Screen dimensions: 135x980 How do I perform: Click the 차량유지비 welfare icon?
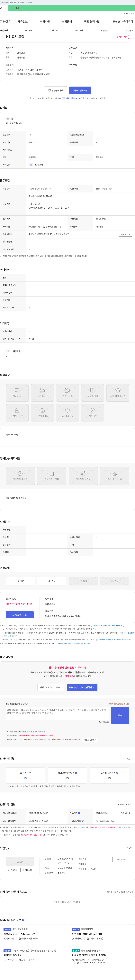point(67,393)
